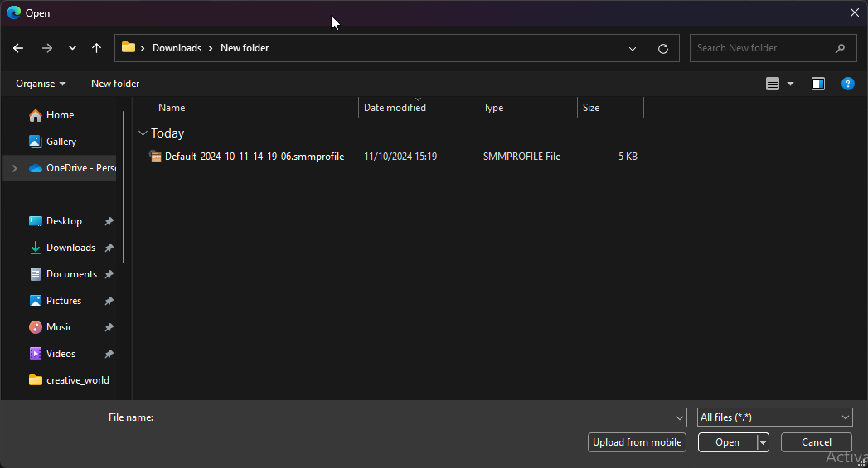Open the creative_world folder in sidebar

[x=77, y=380]
